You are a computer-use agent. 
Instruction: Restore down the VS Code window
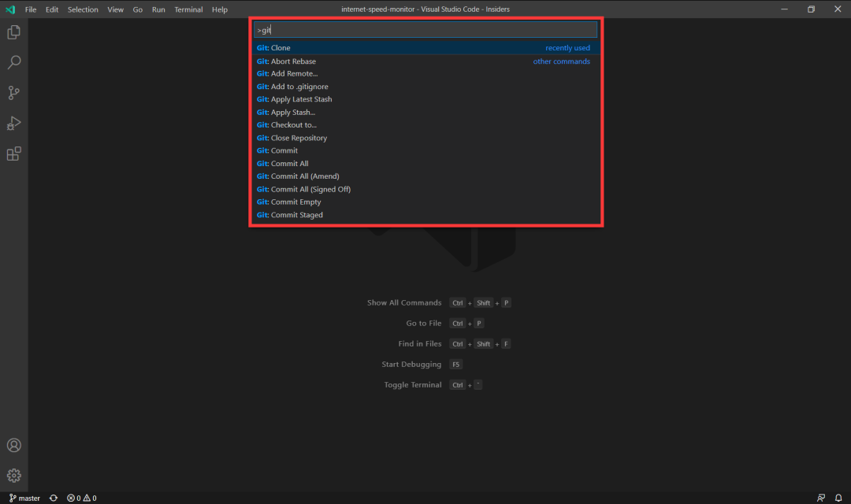pos(811,9)
